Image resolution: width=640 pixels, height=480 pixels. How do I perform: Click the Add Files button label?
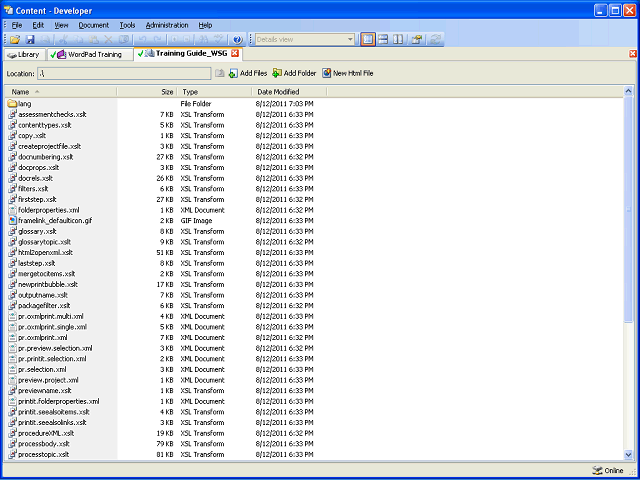tap(253, 73)
